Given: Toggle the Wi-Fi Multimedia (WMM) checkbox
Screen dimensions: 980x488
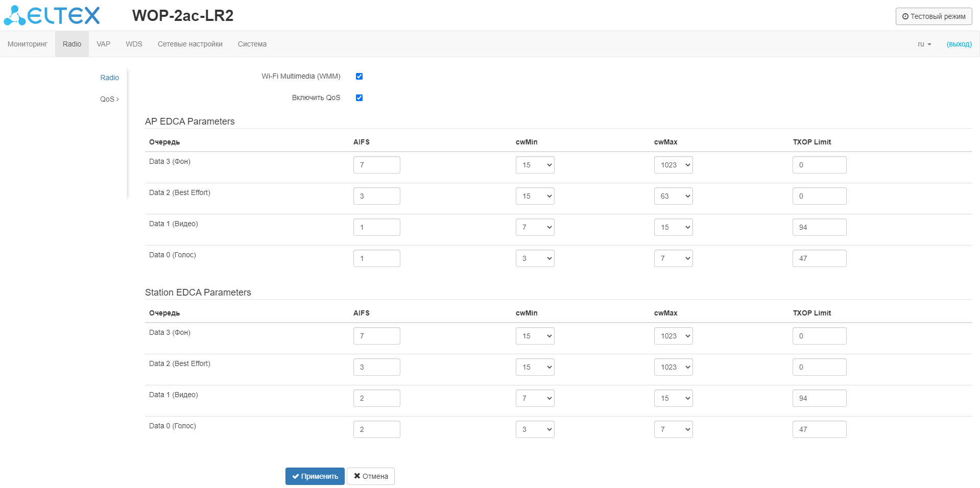Looking at the screenshot, I should [x=359, y=77].
